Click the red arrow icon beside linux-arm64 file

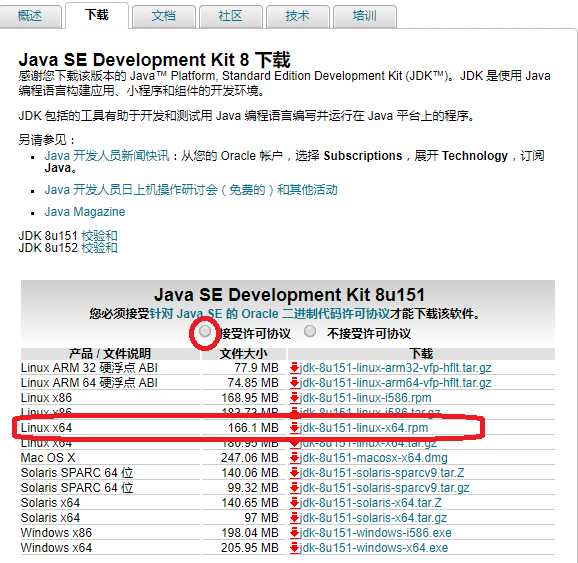coord(294,383)
